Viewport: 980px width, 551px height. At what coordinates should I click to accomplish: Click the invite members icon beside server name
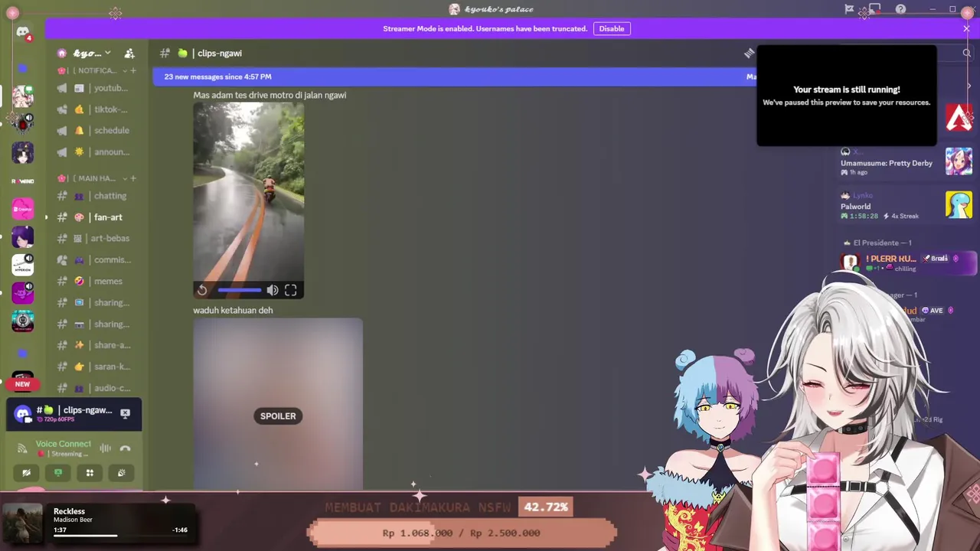tap(129, 53)
